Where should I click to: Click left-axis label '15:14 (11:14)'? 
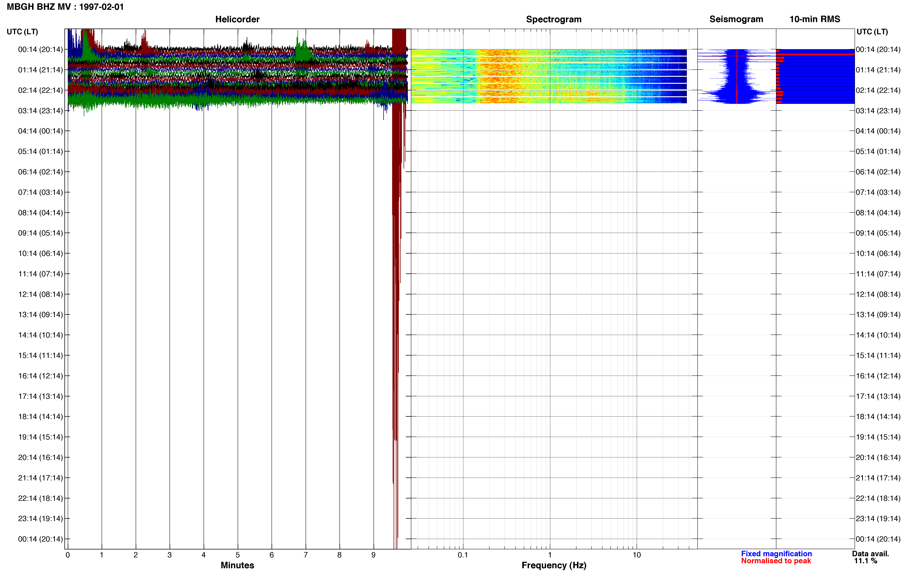click(41, 355)
